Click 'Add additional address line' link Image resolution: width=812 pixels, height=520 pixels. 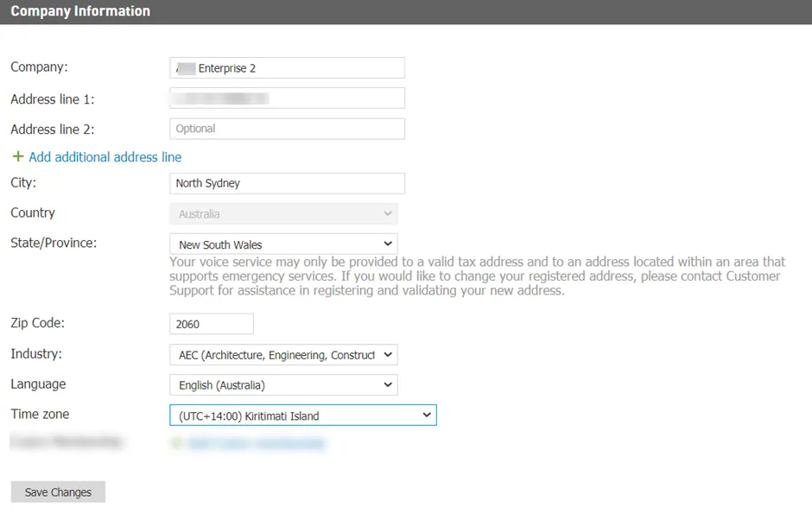click(x=105, y=157)
